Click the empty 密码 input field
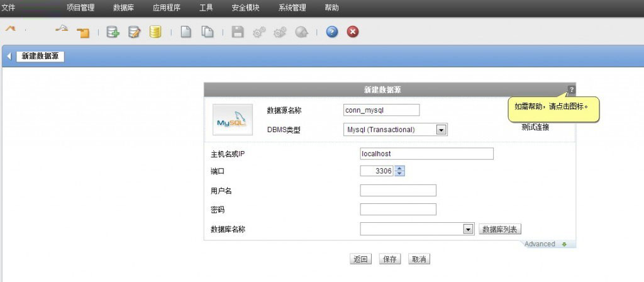The height and width of the screenshot is (282, 644). (398, 209)
